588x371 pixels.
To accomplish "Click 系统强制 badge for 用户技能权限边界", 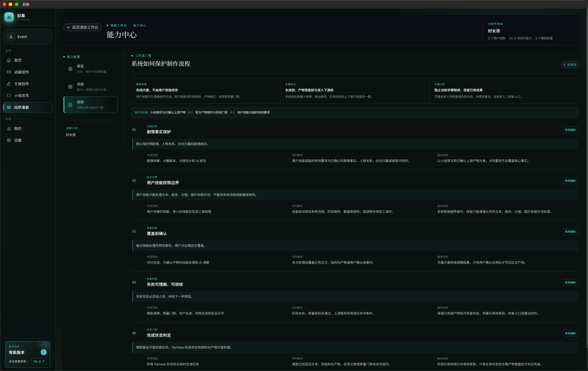I will [x=570, y=181].
